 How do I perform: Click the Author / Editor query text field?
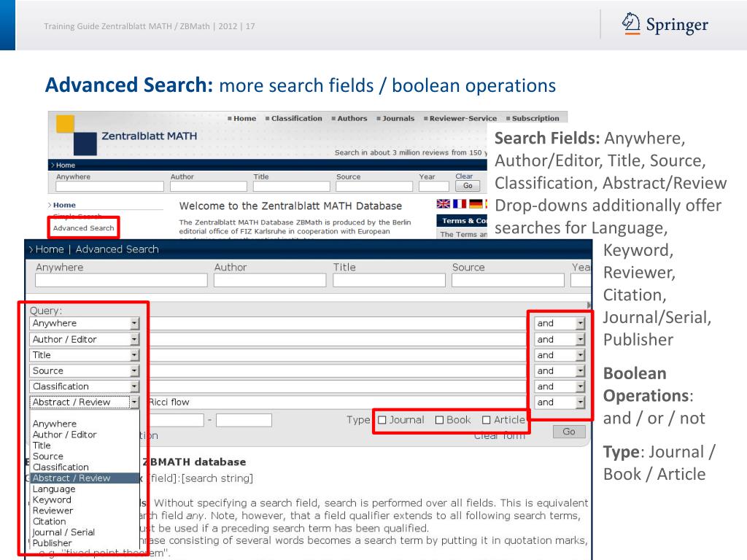click(x=337, y=340)
